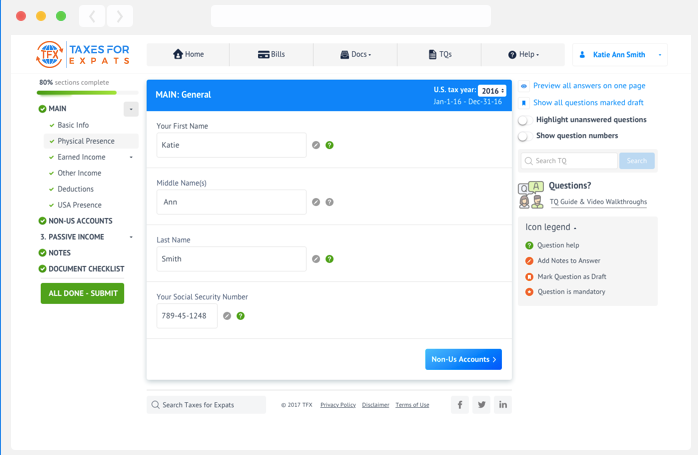Toggle Highlight unanswered questions
698x455 pixels.
pos(524,120)
